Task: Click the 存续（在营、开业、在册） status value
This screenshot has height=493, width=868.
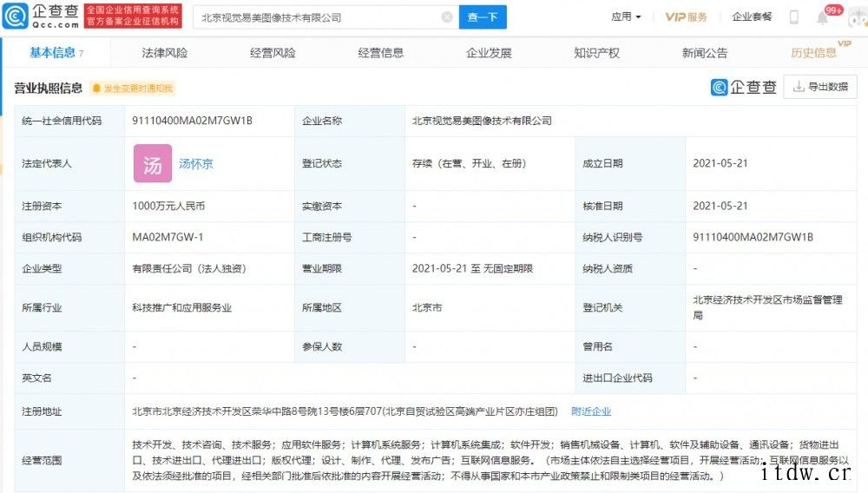Action: point(469,163)
